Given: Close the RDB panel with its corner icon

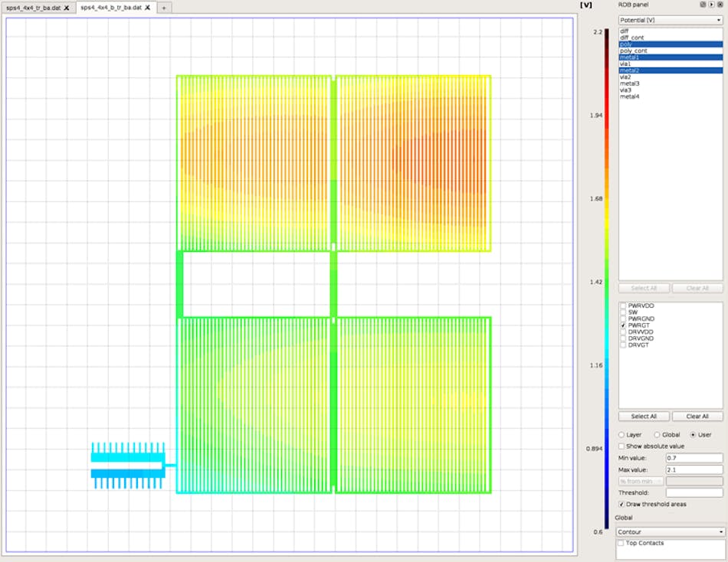Looking at the screenshot, I should pos(721,5).
